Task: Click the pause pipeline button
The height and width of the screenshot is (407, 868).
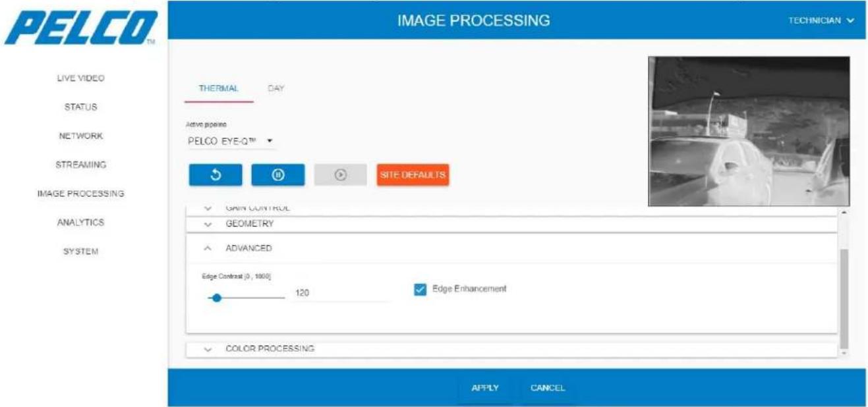Action: pos(277,175)
